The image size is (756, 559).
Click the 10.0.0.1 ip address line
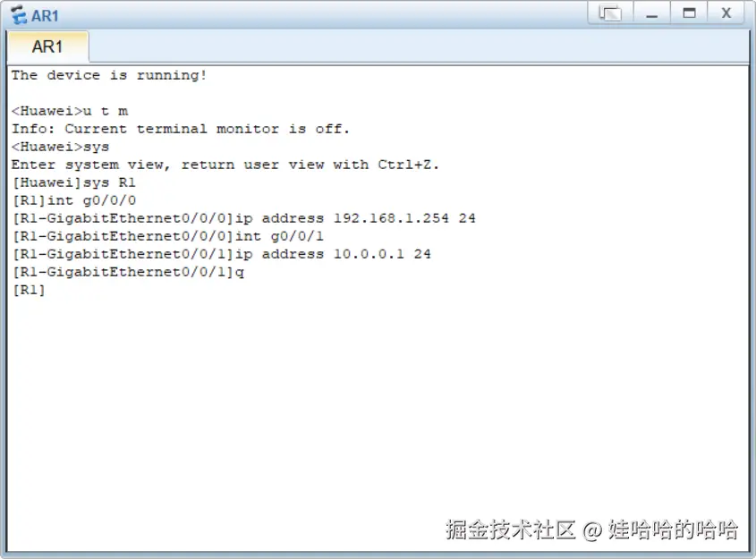(x=222, y=253)
